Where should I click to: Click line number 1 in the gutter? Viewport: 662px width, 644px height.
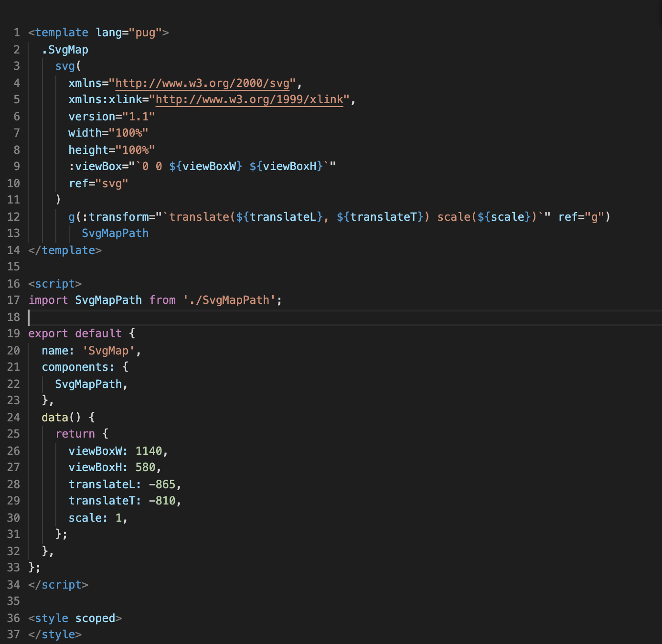(17, 32)
